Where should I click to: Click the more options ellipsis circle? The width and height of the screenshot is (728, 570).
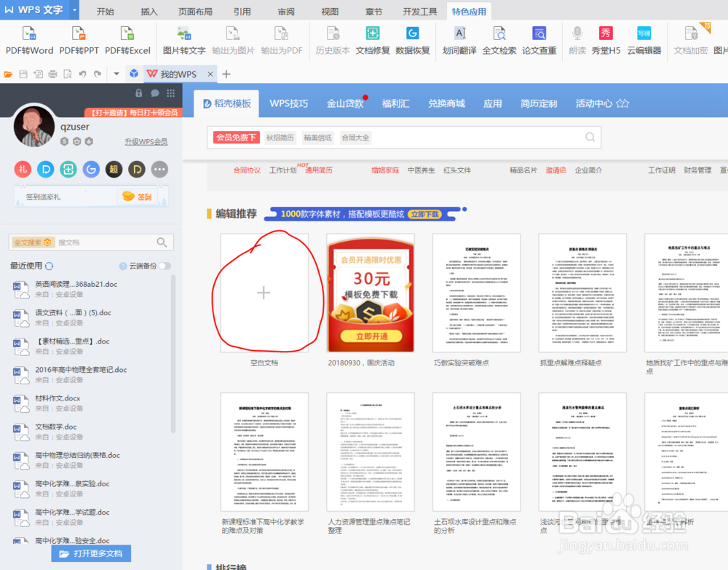click(159, 170)
